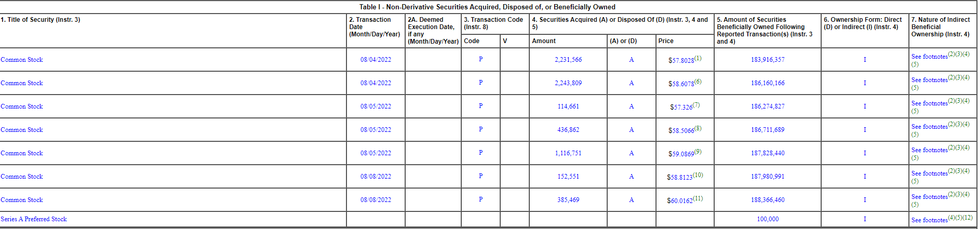Open footnote (12) in Series A row
Image resolution: width=980 pixels, height=229 pixels.
coord(968,218)
